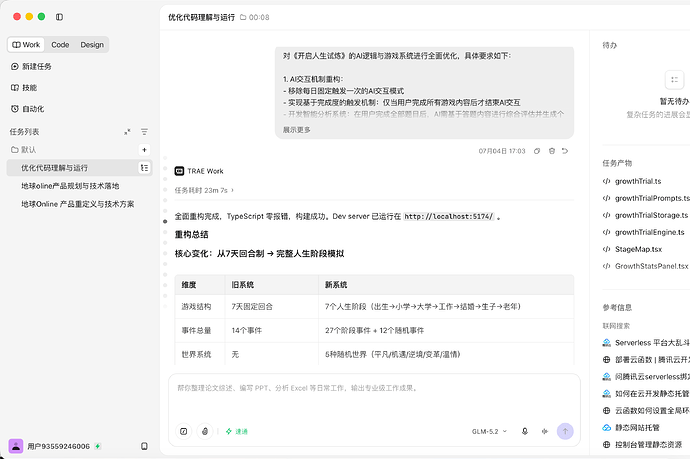
Task: Expand the message with 展示更多
Action: tap(297, 130)
